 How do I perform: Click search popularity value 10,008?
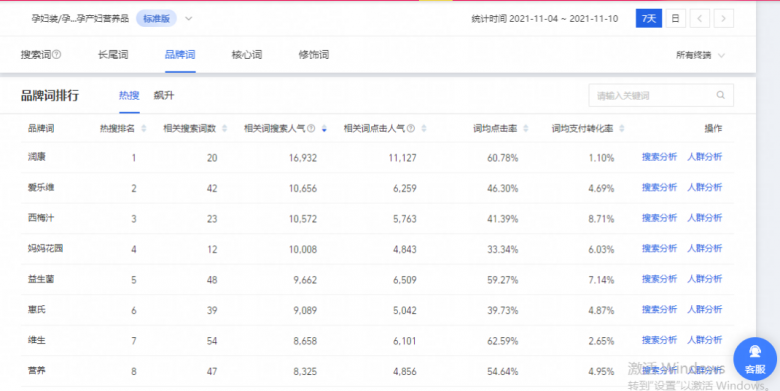click(x=302, y=249)
